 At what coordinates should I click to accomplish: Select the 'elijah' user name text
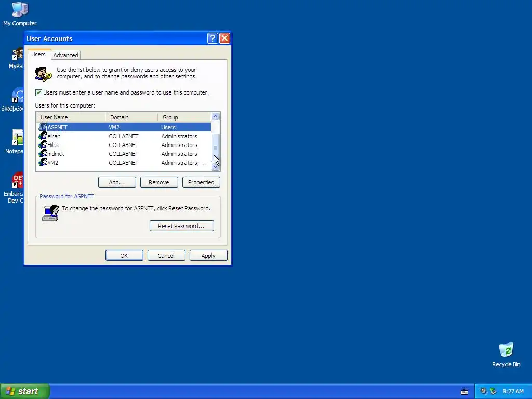(x=54, y=136)
